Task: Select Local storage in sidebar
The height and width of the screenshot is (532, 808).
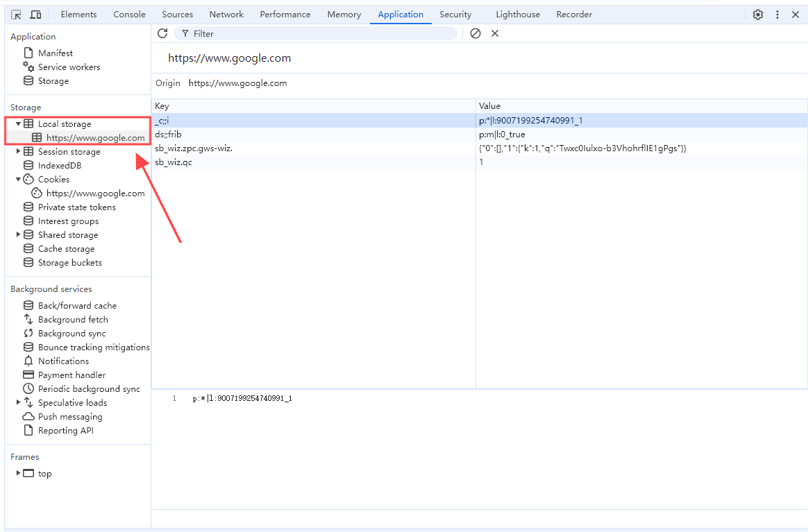Action: 65,123
